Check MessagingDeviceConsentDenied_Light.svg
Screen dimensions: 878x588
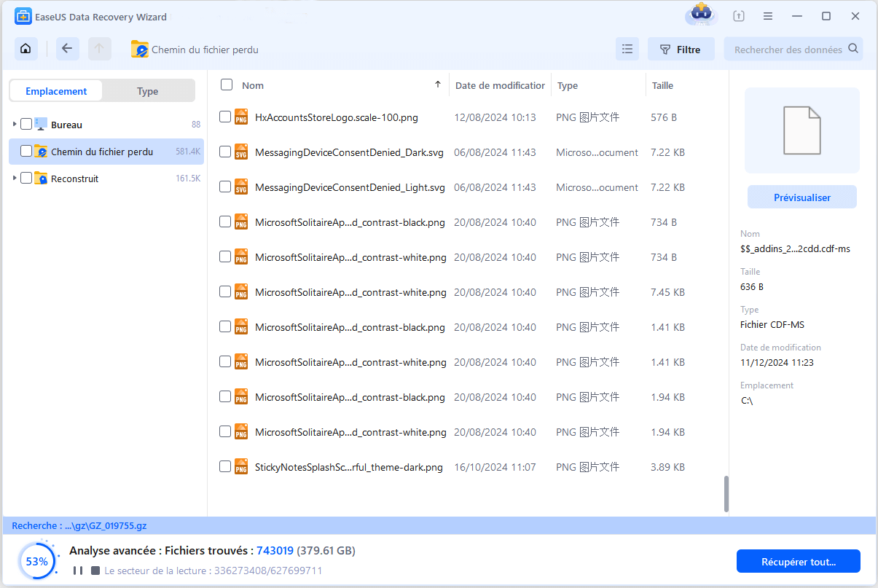(225, 187)
